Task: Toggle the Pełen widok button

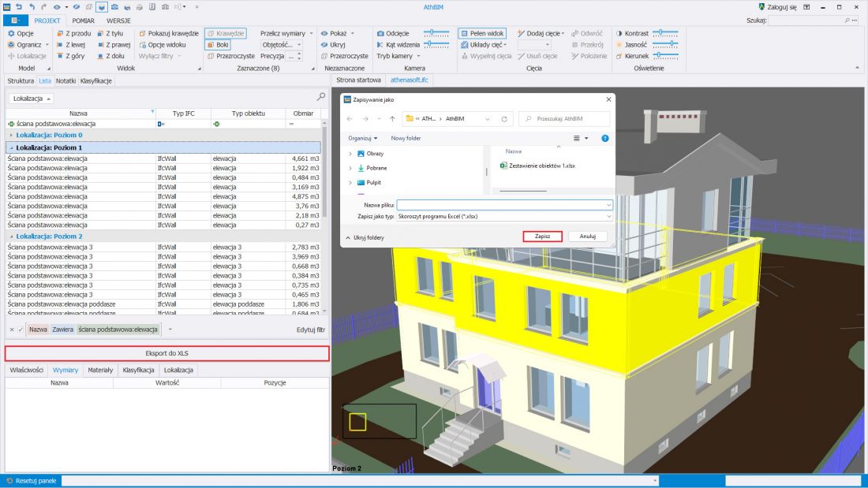Action: coord(482,33)
